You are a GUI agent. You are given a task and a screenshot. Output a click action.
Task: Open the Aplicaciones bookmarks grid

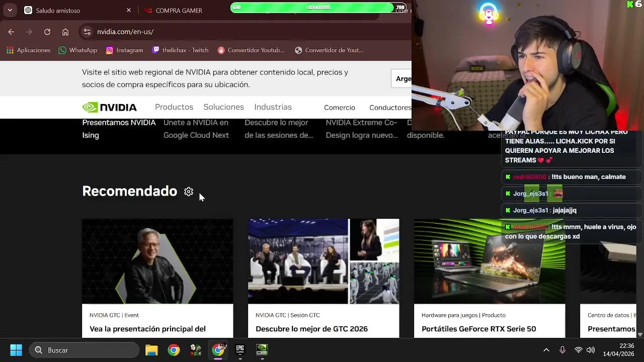(28, 50)
